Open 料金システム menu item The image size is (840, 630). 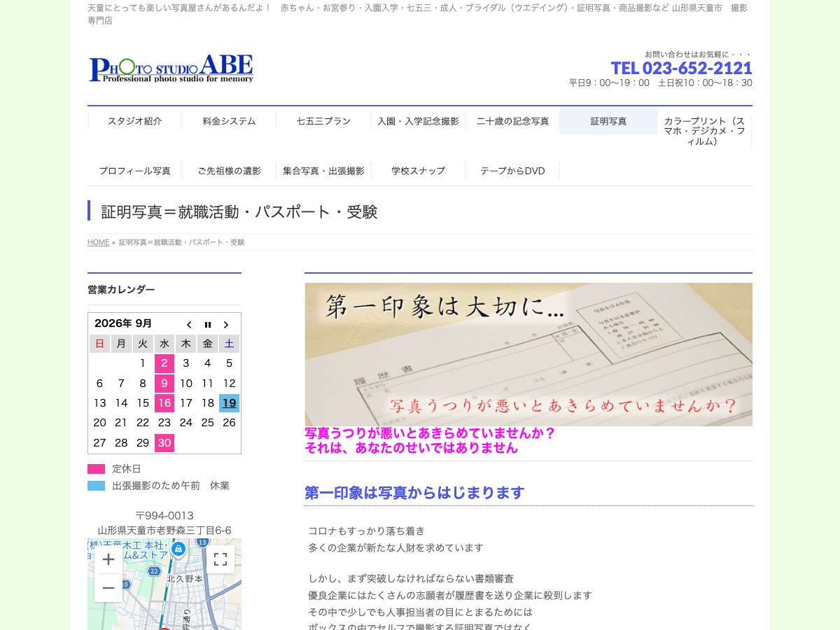[x=229, y=121]
